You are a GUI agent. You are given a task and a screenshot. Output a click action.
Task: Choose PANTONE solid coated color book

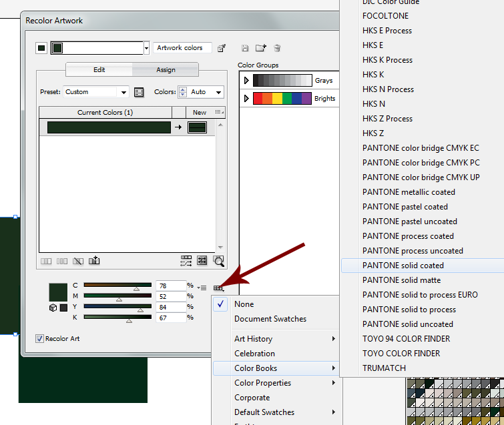point(423,266)
